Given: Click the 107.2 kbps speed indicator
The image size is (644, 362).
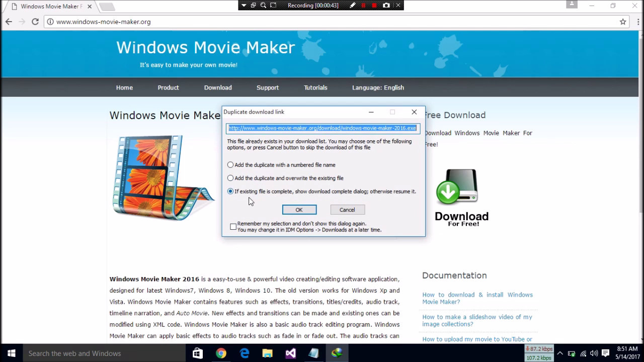Looking at the screenshot, I should point(539,358).
